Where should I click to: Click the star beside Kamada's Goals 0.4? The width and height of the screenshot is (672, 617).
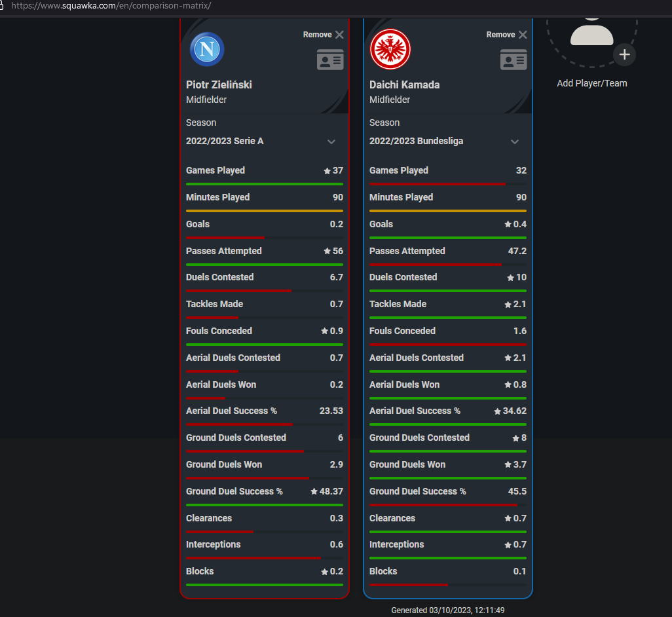[508, 224]
